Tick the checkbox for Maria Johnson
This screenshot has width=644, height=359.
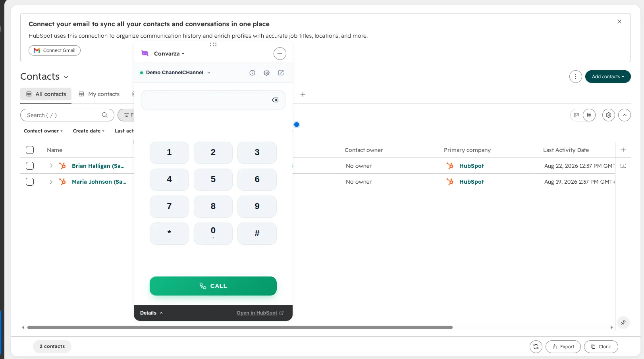[30, 182]
